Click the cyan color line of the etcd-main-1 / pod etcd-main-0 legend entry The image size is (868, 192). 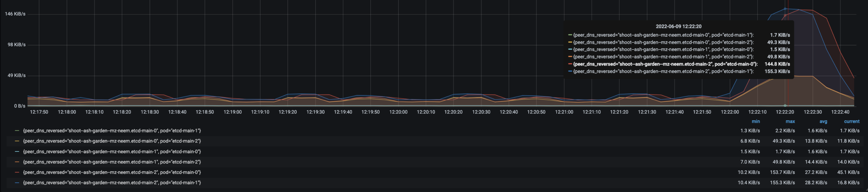pyautogui.click(x=17, y=151)
